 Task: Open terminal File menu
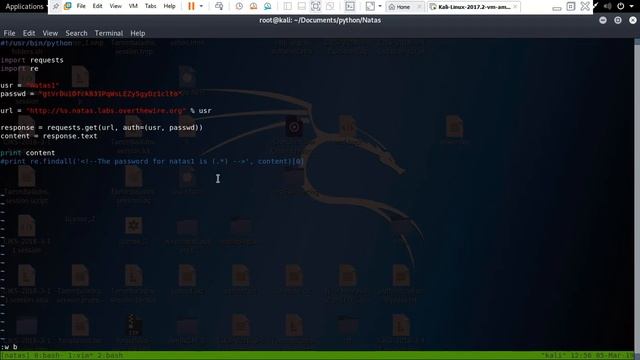tap(9, 33)
